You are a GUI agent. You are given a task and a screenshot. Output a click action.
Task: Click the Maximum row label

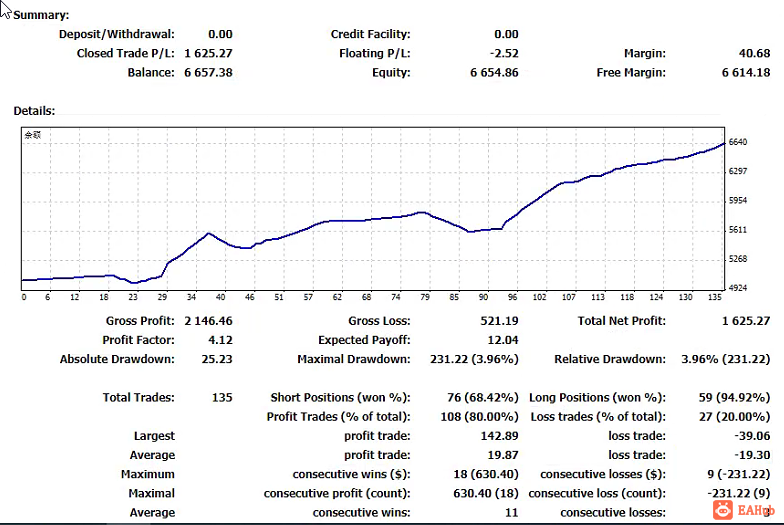148,474
